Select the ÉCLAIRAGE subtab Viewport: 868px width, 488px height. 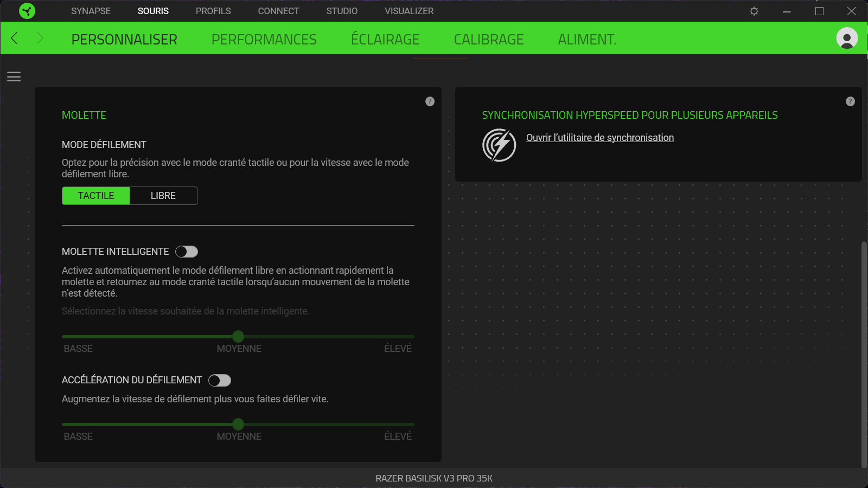point(385,40)
